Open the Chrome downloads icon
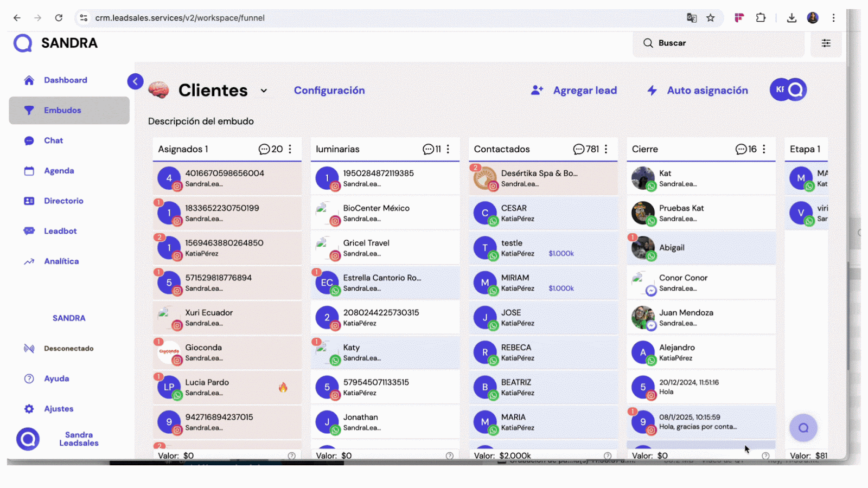 792,18
